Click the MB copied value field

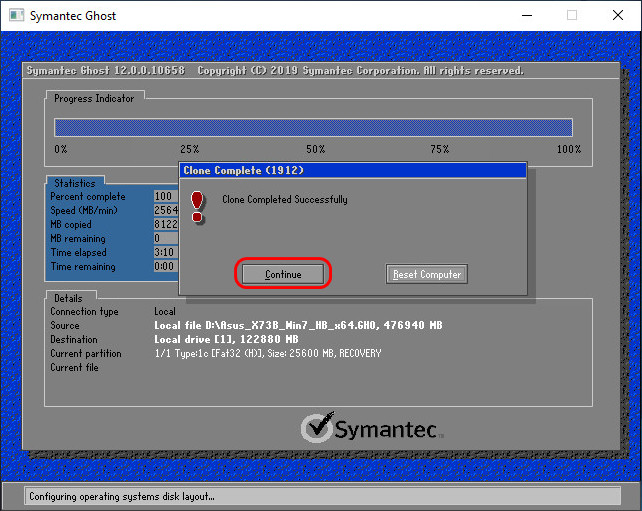point(166,224)
